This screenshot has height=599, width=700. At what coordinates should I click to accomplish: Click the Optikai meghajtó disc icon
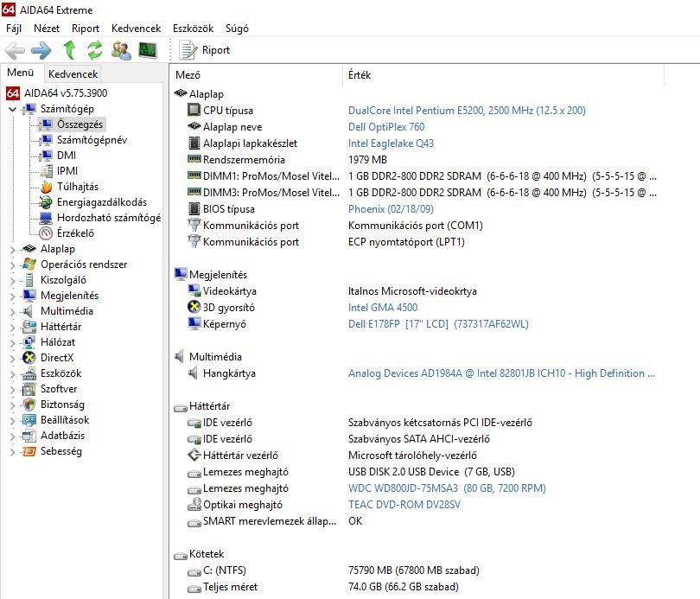click(x=194, y=504)
